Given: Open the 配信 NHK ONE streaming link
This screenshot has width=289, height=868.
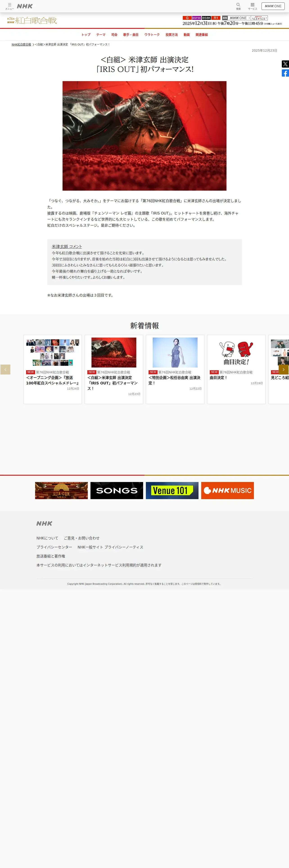Looking at the screenshot, I should 236,18.
